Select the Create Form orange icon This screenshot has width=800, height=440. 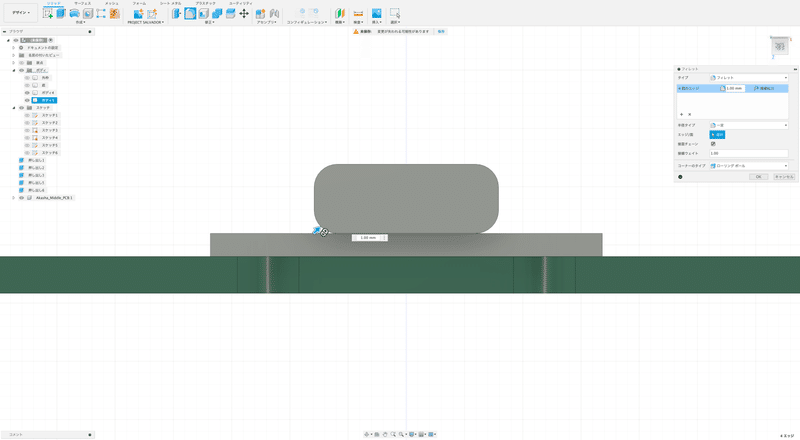115,14
